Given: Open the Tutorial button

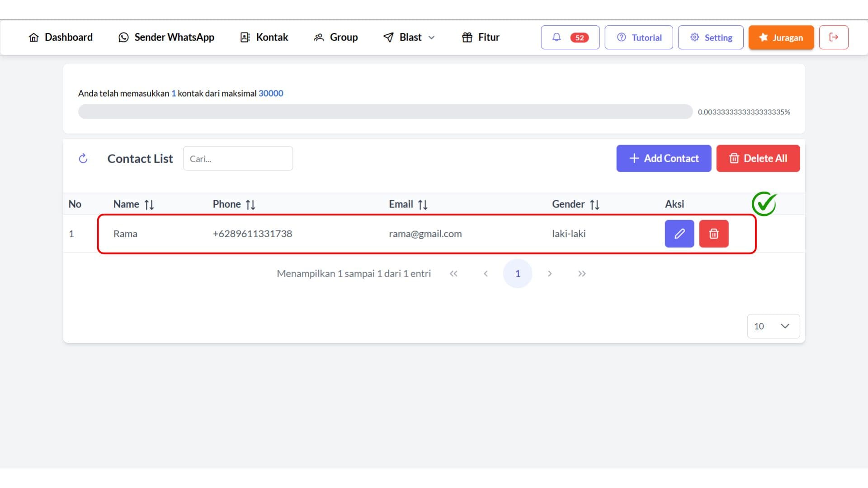Looking at the screenshot, I should 639,38.
